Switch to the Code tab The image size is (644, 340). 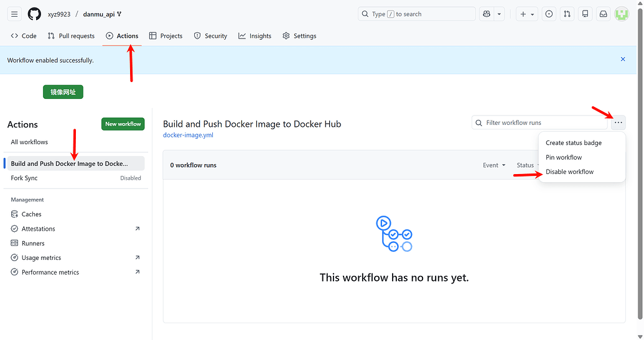24,35
